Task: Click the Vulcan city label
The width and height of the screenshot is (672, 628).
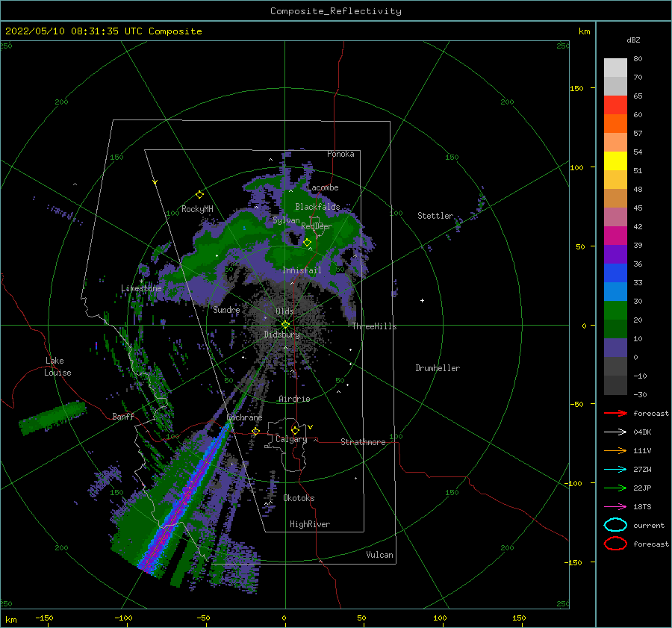Action: 379,555
